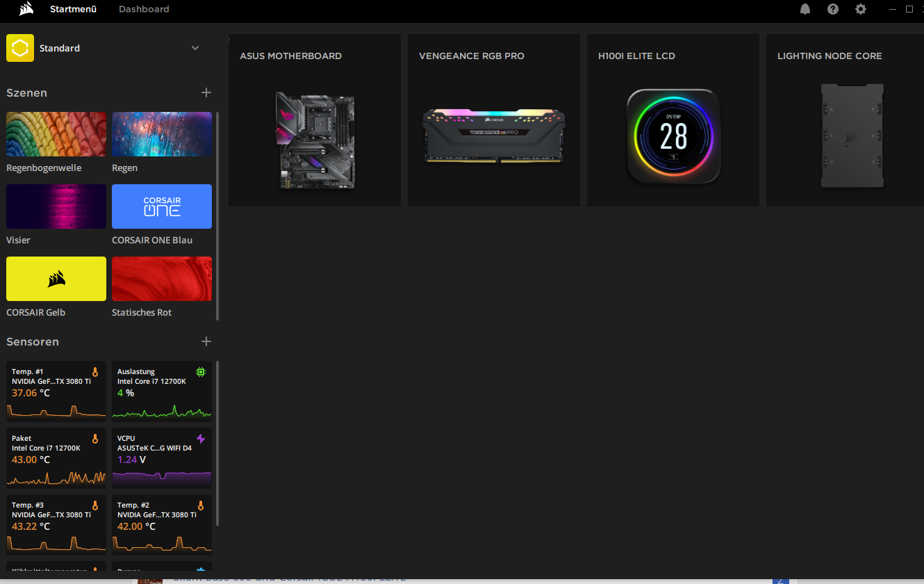Click thermometer icon on Temp. #1 sensor
The height and width of the screenshot is (584, 924).
click(95, 372)
